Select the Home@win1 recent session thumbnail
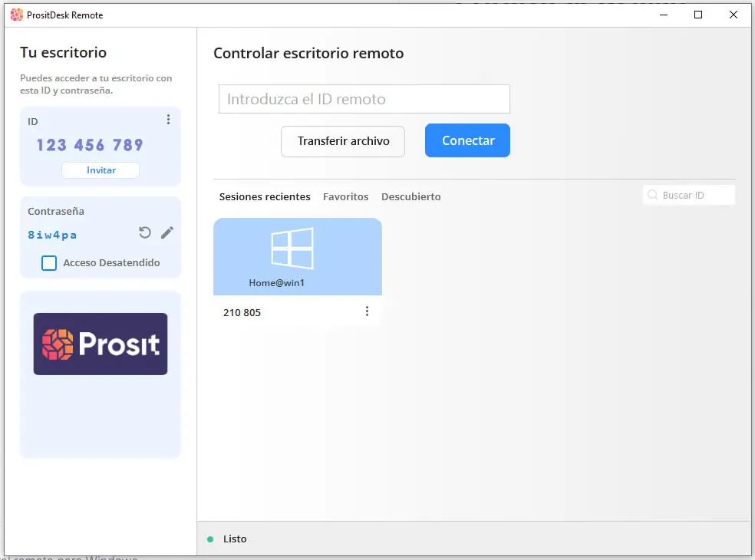 coord(298,257)
